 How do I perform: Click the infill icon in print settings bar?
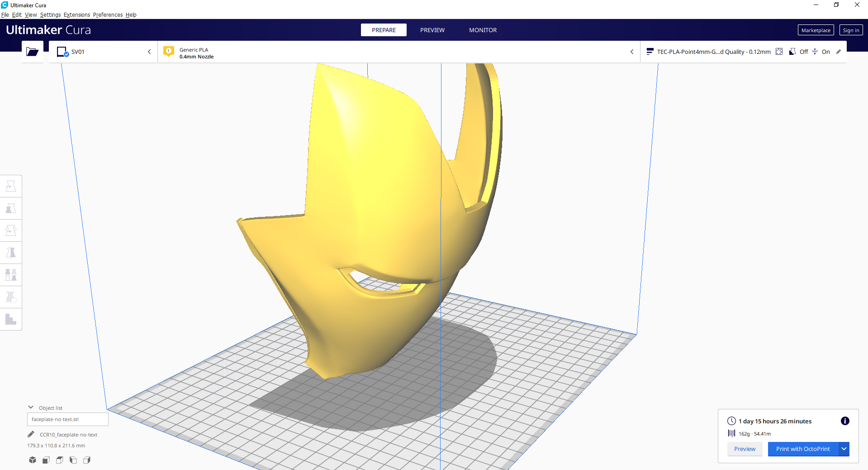779,52
